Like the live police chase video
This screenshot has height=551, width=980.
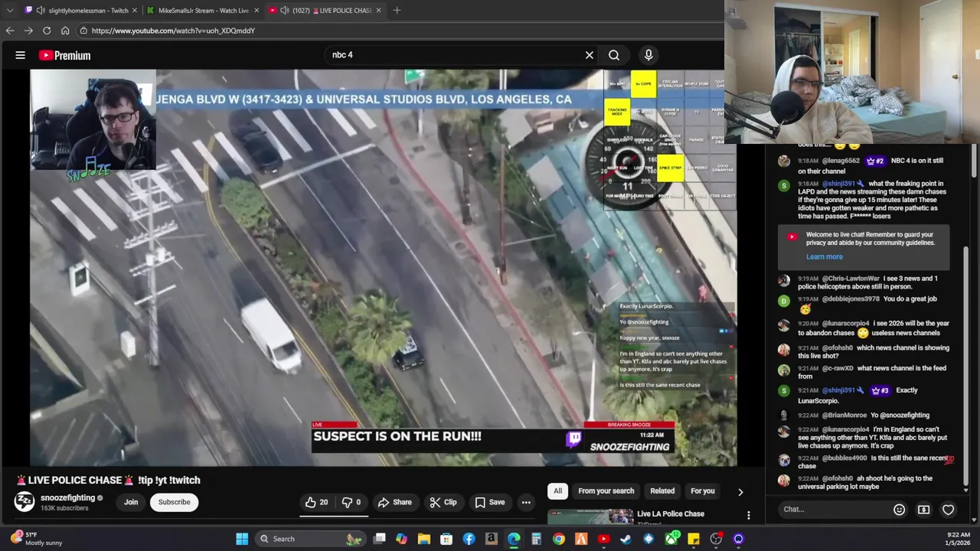[316, 502]
